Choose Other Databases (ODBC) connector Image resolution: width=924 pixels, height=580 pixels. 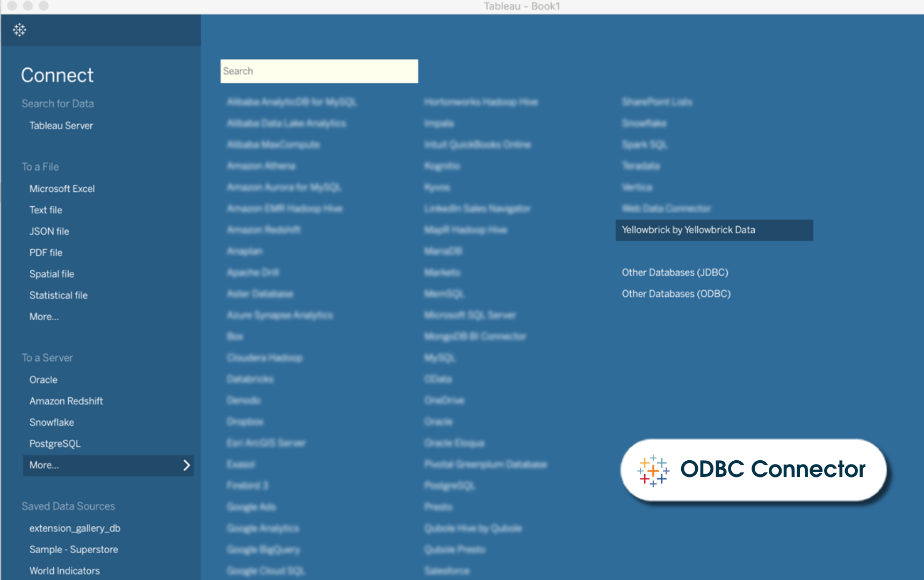pos(676,294)
